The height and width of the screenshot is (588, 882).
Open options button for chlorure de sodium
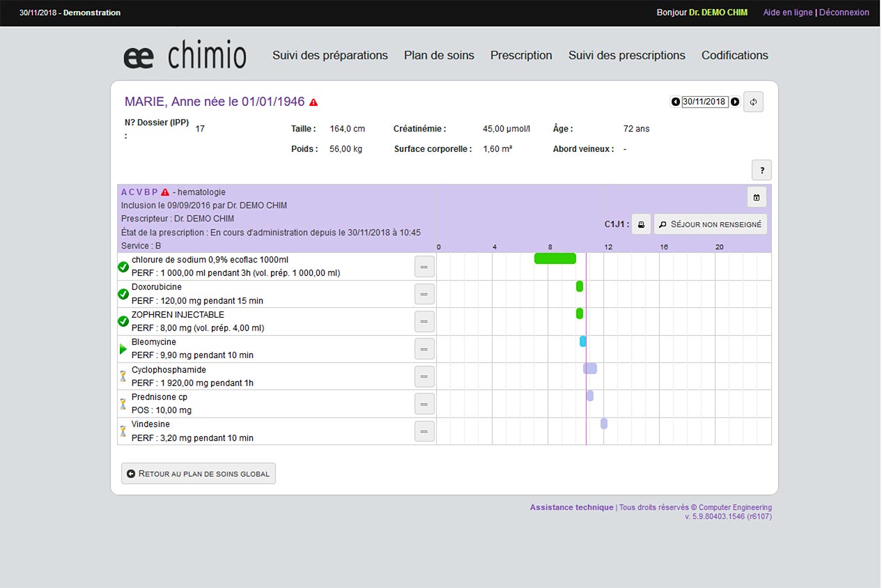click(424, 267)
